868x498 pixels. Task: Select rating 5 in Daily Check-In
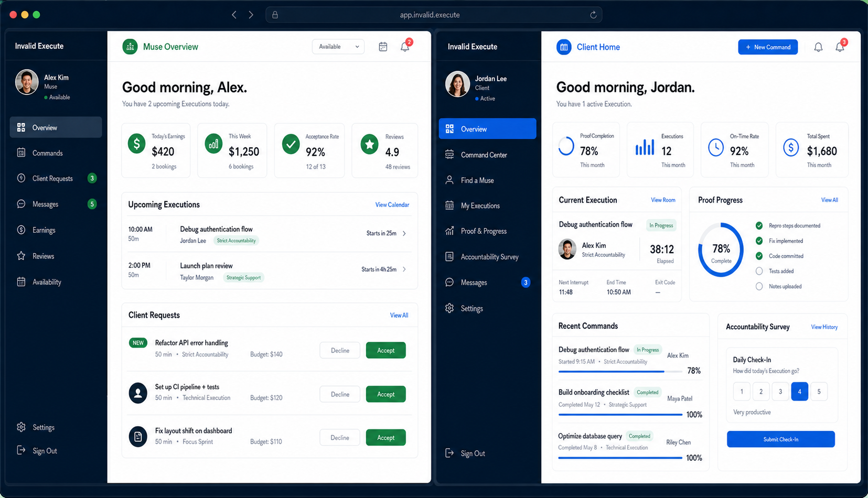click(819, 392)
